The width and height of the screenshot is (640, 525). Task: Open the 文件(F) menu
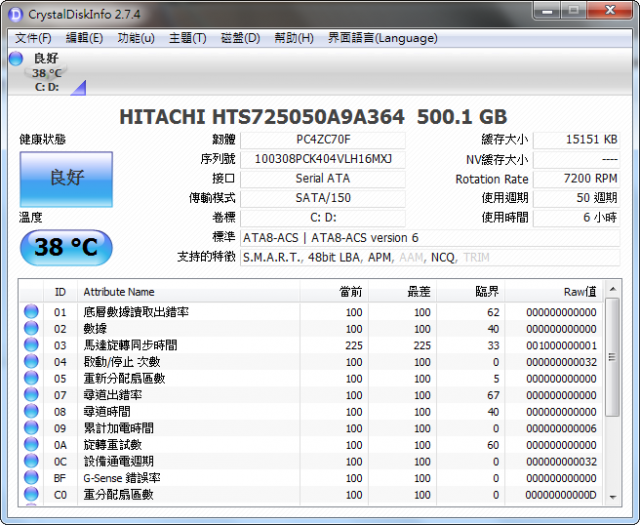click(x=33, y=38)
